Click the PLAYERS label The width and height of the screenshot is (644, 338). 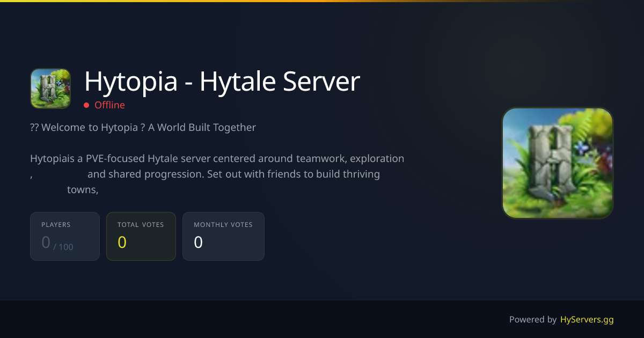point(56,225)
